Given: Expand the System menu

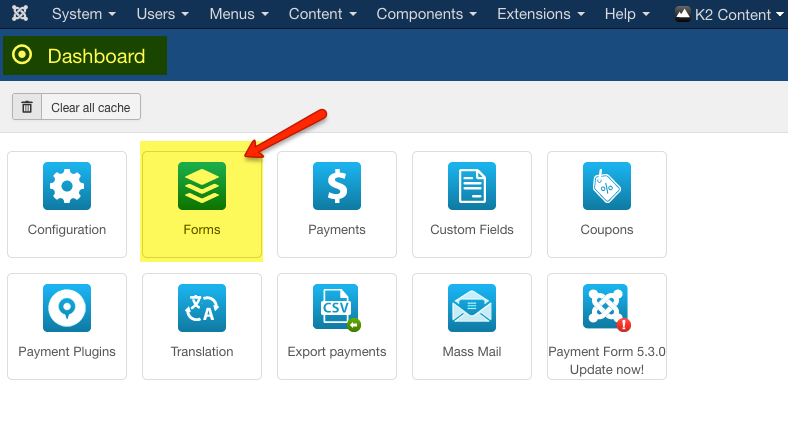Looking at the screenshot, I should (83, 14).
